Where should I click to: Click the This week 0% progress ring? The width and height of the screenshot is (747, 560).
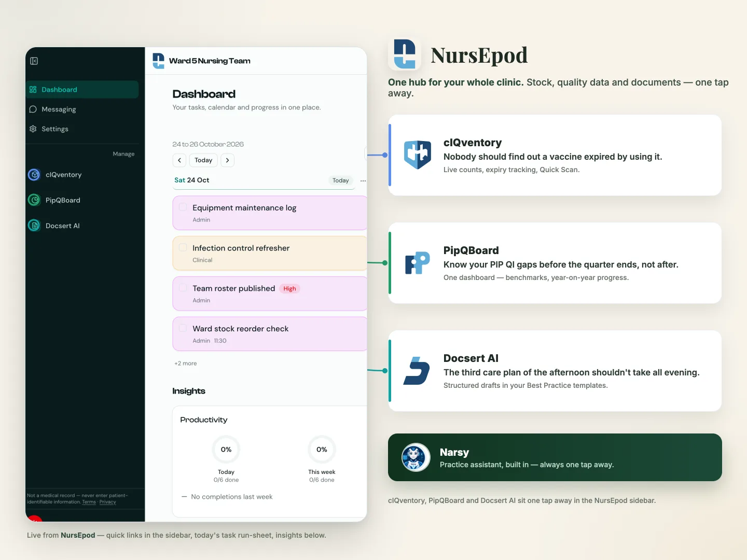click(x=322, y=450)
